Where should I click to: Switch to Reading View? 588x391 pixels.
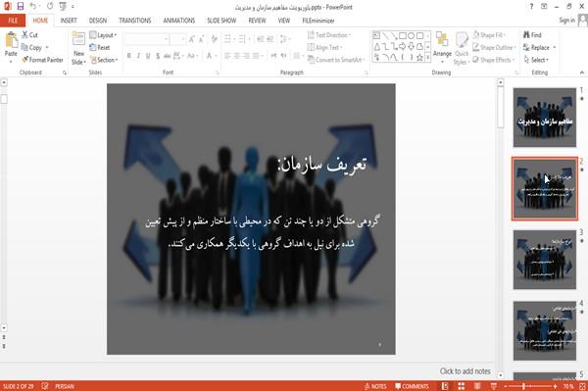pos(477,386)
